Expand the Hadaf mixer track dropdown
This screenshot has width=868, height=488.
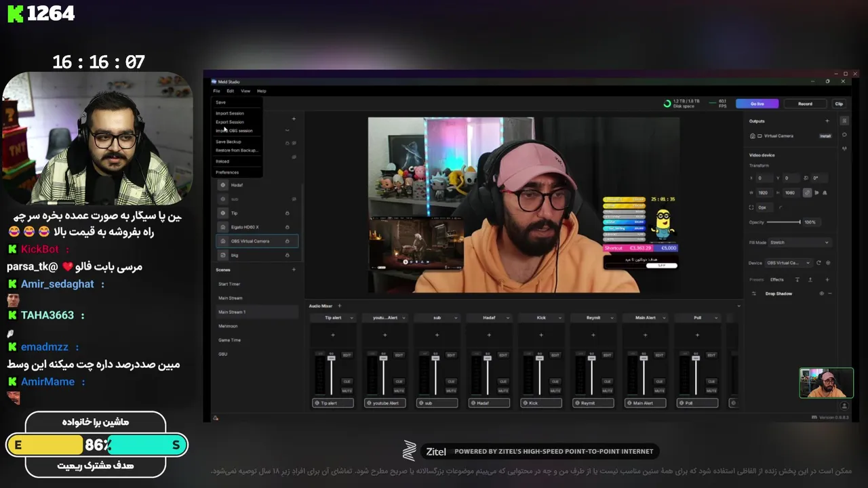coord(508,318)
